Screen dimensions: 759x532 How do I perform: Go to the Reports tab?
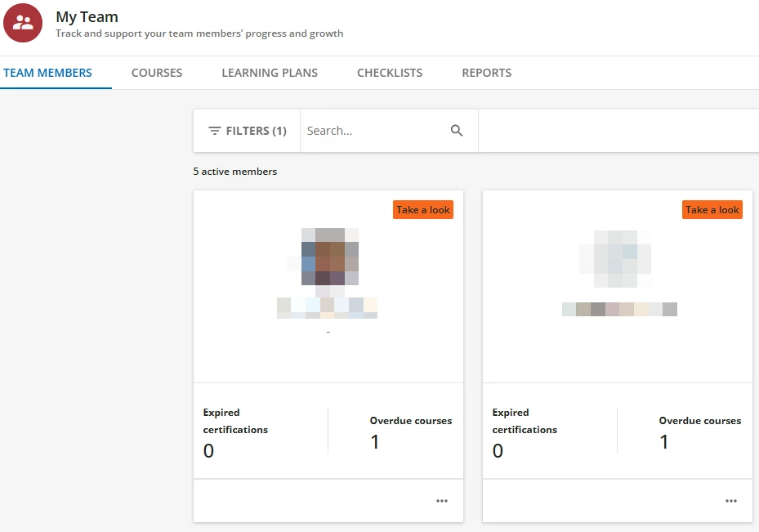[x=486, y=73]
